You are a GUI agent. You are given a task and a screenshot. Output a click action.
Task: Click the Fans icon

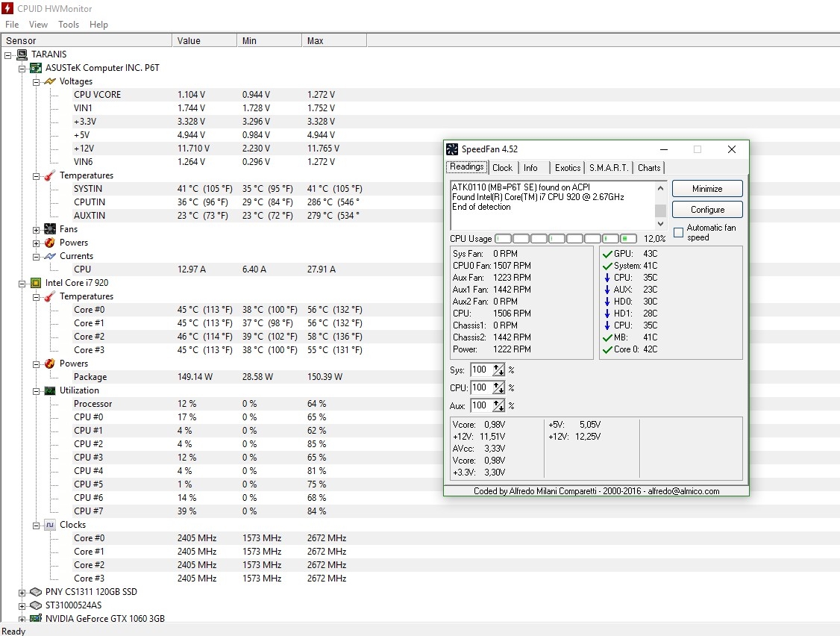tap(50, 229)
